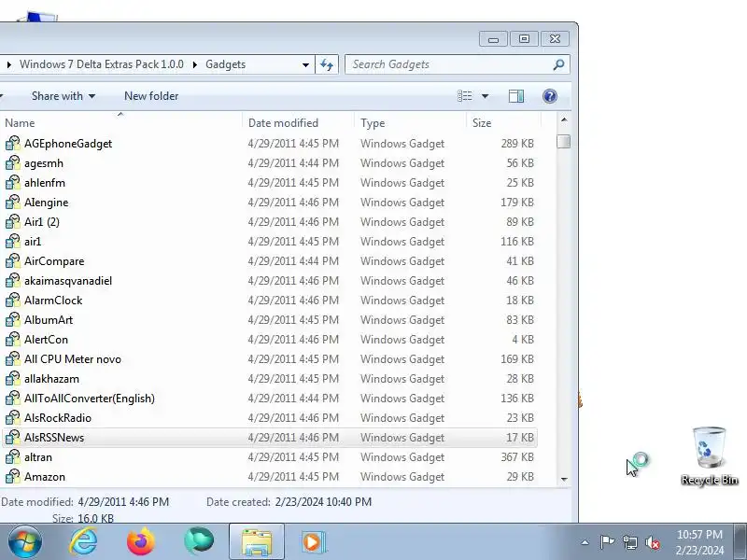
Task: Click the New folder button
Action: pos(151,96)
